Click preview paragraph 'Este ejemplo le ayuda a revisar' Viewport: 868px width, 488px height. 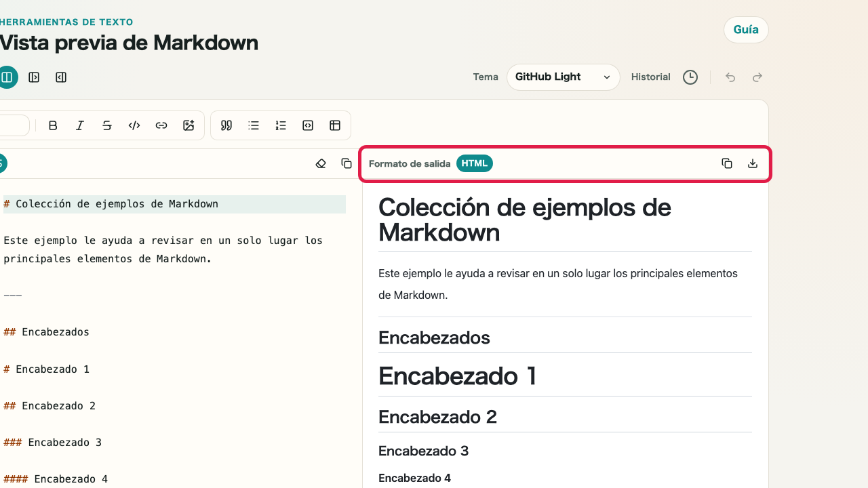tap(558, 284)
